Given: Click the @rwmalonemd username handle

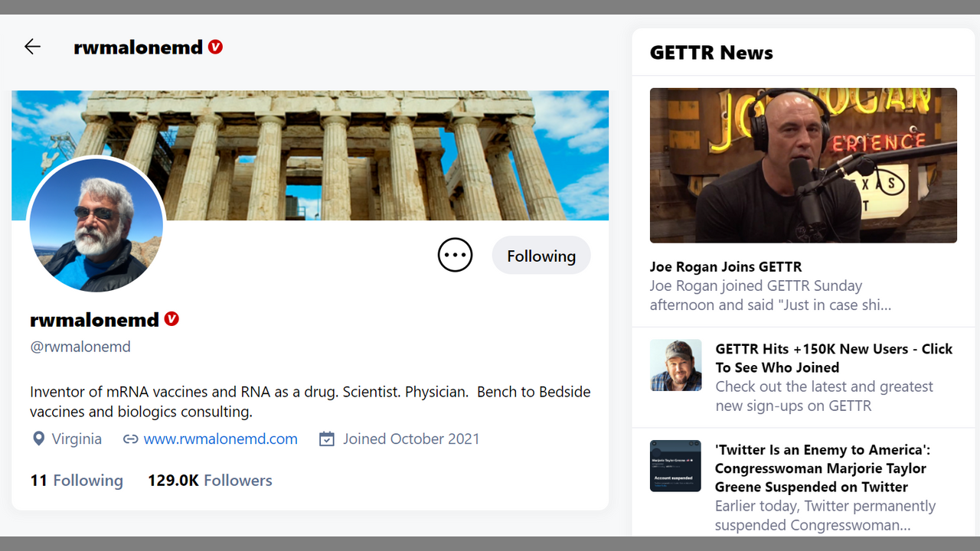Looking at the screenshot, I should (x=80, y=347).
